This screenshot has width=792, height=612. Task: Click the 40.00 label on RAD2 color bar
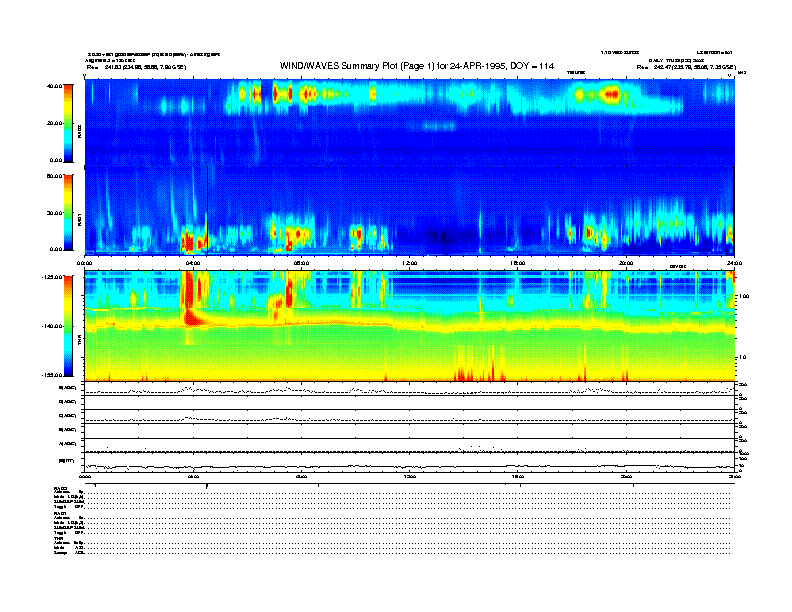(55, 86)
